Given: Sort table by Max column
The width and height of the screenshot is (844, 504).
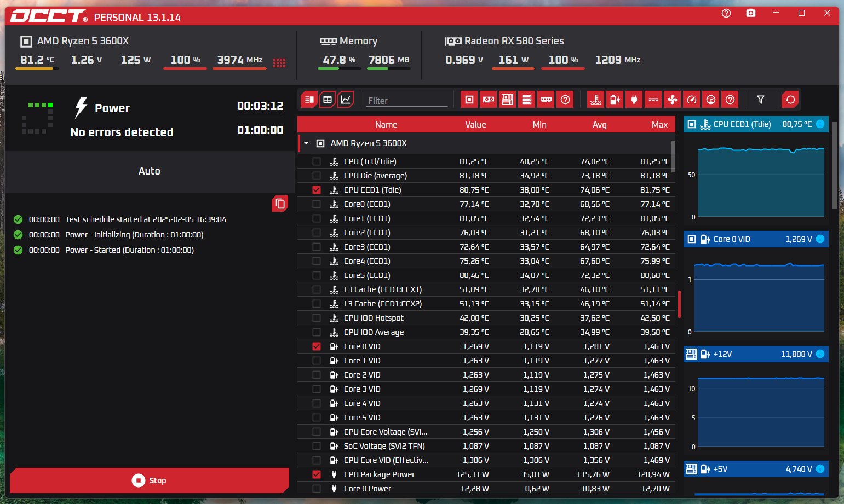Looking at the screenshot, I should [x=659, y=125].
